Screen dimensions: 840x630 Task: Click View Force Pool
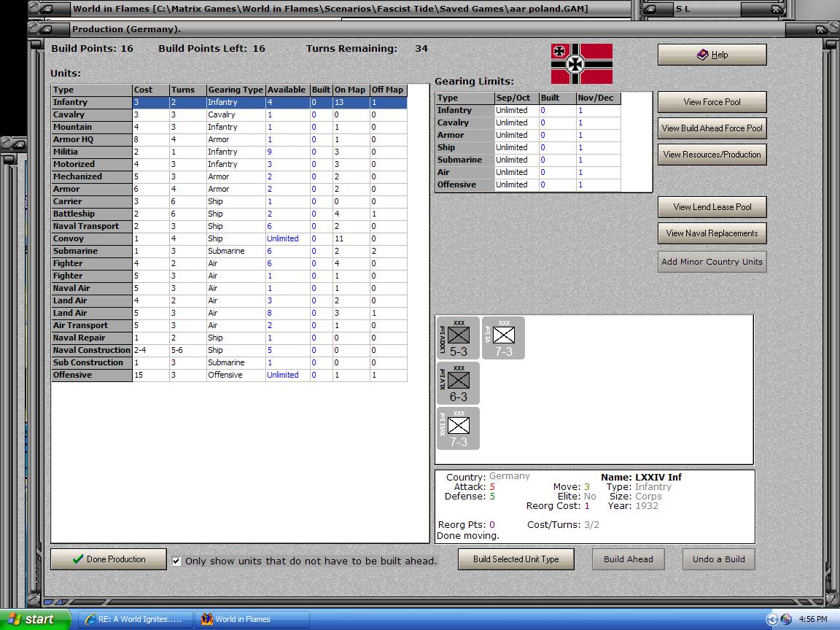tap(712, 102)
